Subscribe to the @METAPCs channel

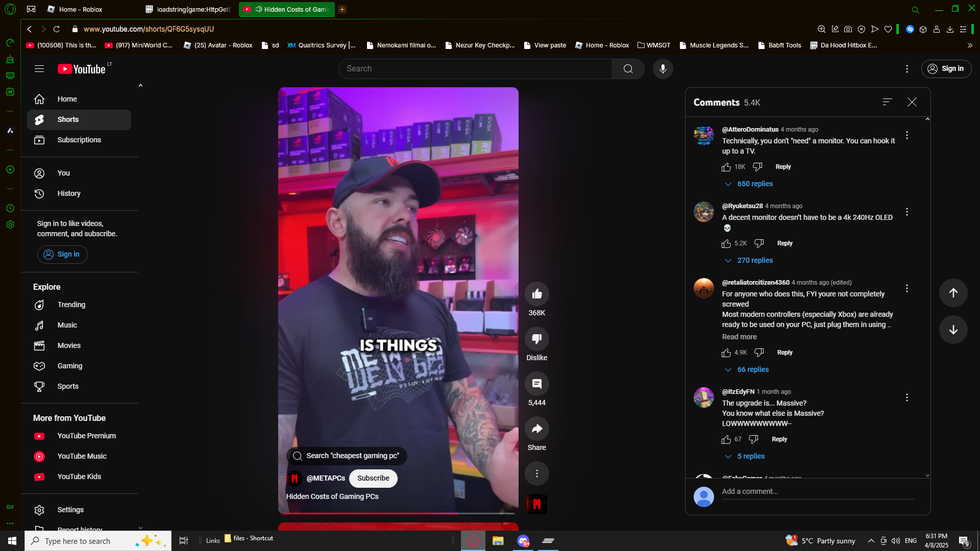pyautogui.click(x=373, y=478)
